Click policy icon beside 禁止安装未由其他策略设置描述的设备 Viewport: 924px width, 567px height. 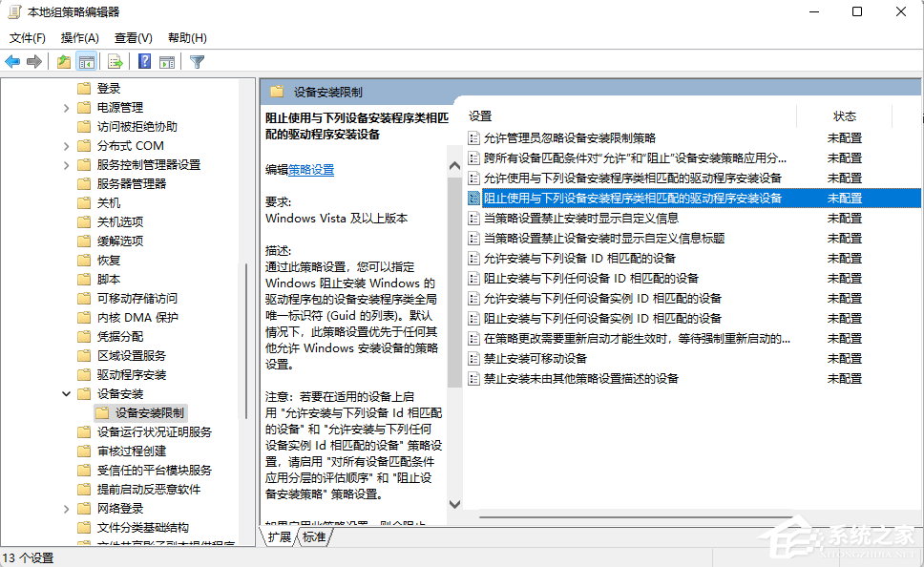(473, 378)
